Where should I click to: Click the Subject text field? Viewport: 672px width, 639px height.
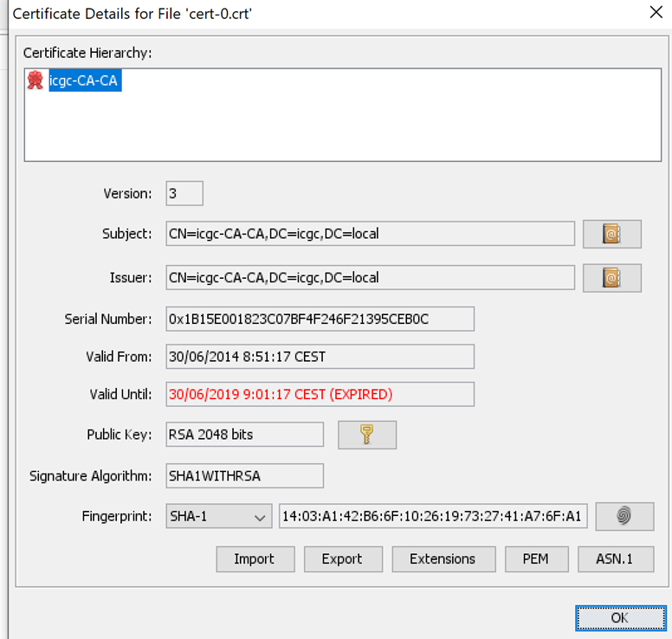pyautogui.click(x=371, y=234)
